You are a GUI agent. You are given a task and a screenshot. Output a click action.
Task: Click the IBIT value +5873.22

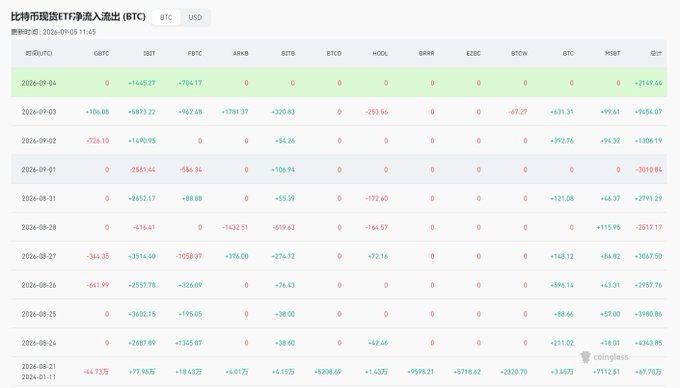pyautogui.click(x=142, y=112)
